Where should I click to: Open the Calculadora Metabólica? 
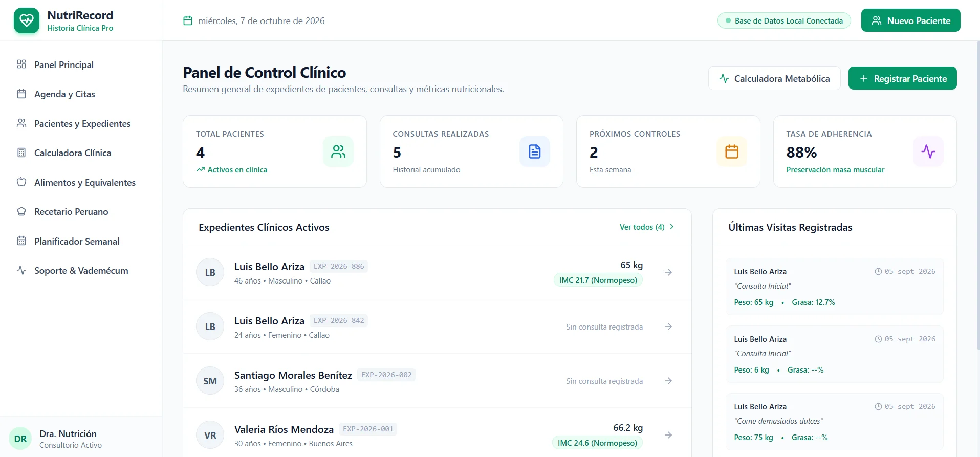pyautogui.click(x=774, y=78)
